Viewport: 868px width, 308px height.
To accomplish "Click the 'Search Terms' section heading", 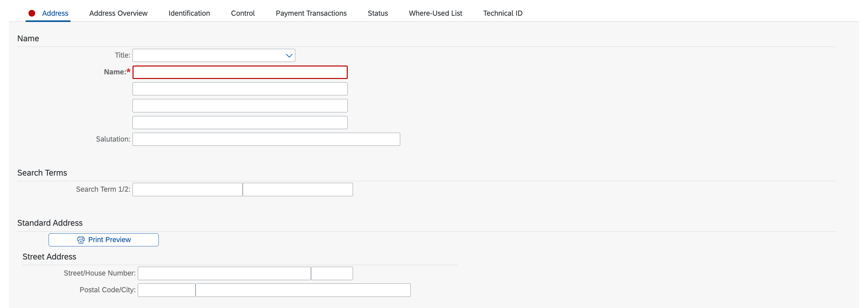I will (x=42, y=173).
